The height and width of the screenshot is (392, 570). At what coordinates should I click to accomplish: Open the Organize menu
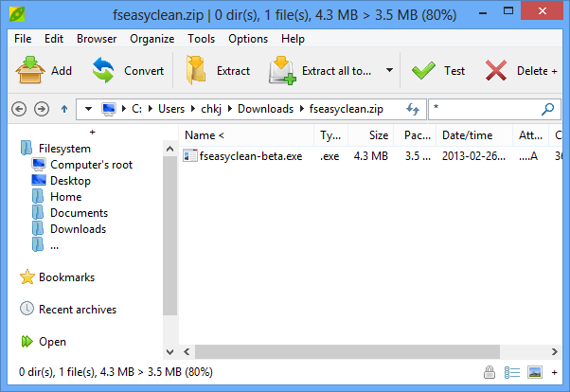tap(151, 39)
